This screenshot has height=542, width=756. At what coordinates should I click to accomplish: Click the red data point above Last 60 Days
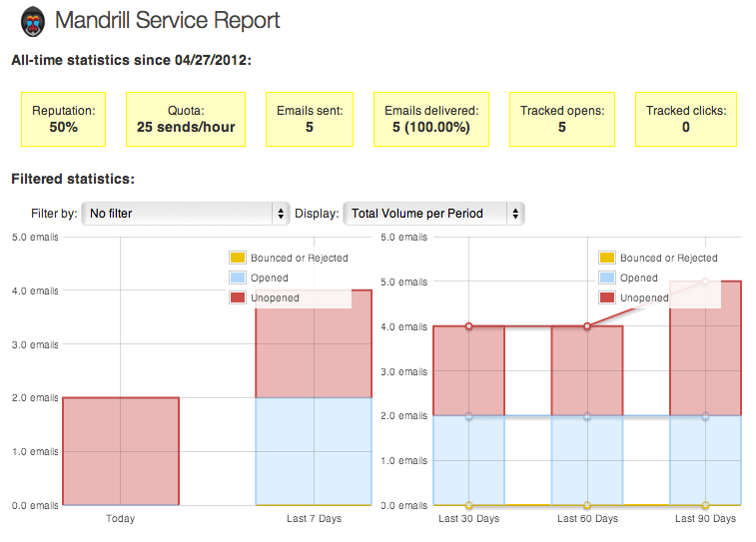587,326
